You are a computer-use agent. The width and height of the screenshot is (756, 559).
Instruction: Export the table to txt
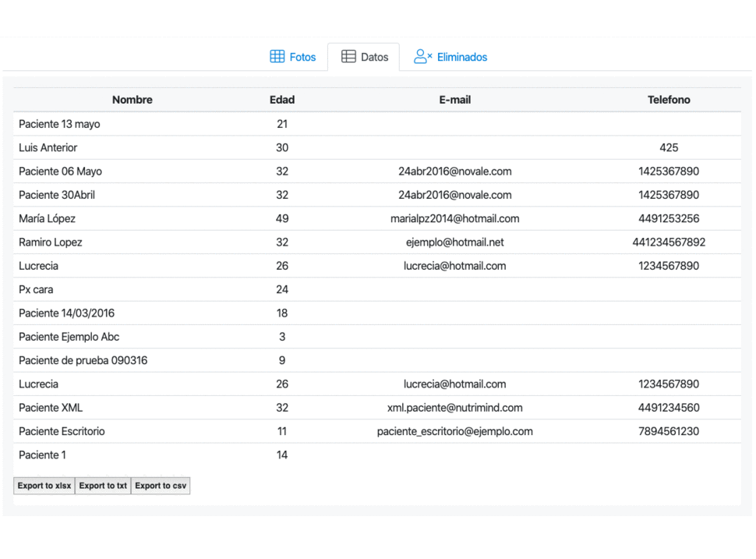(103, 486)
